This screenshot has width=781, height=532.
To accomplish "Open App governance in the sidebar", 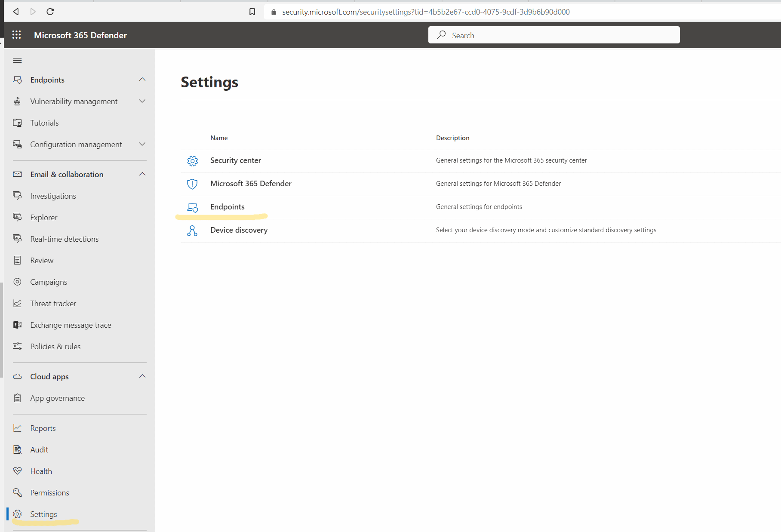I will tap(57, 398).
